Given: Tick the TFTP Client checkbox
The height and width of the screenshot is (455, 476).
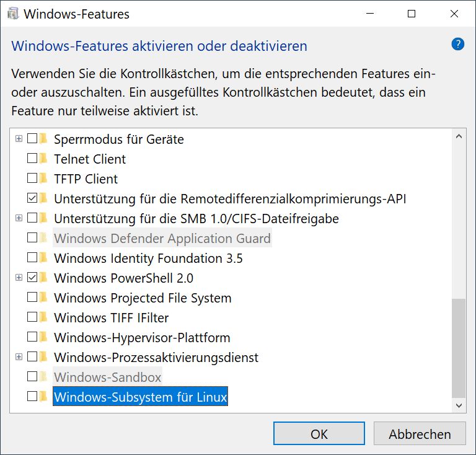Looking at the screenshot, I should [32, 178].
